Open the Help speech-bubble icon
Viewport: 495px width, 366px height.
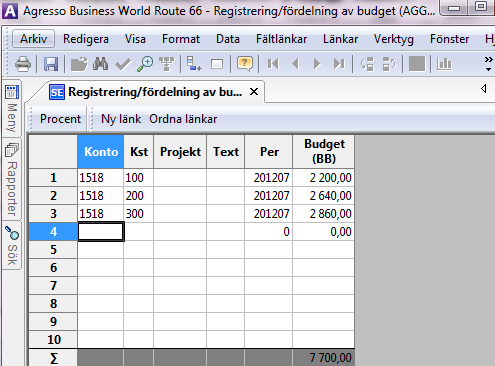245,64
